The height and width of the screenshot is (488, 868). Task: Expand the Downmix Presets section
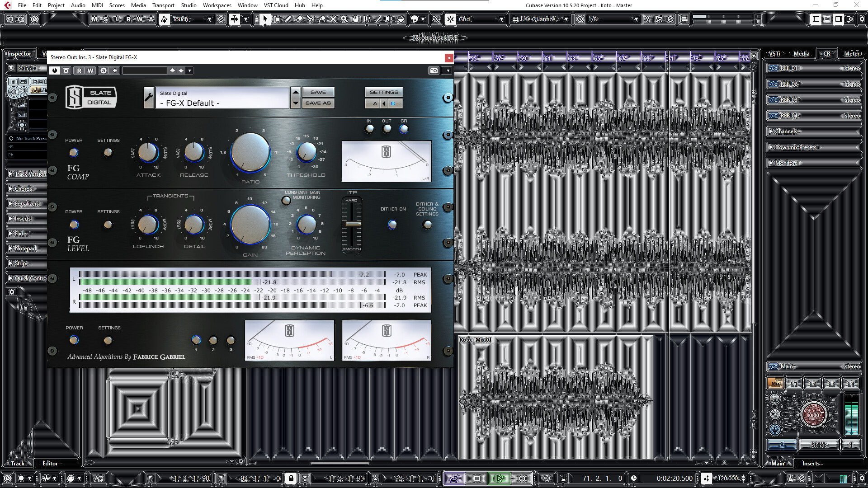pyautogui.click(x=814, y=147)
